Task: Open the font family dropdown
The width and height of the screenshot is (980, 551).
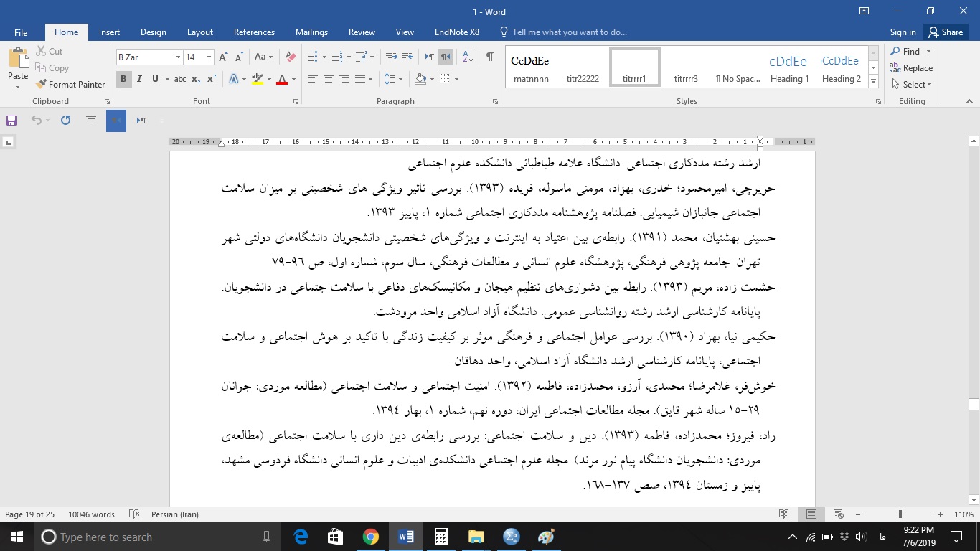Action: [x=177, y=56]
